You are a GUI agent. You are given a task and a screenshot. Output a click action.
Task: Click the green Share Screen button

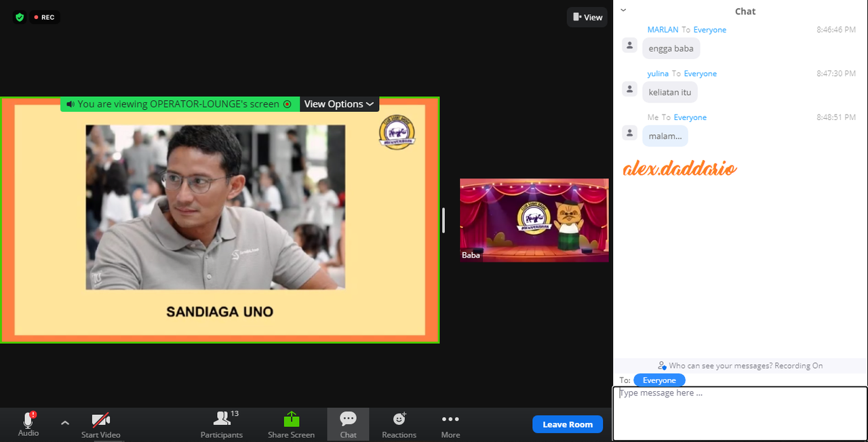pyautogui.click(x=291, y=424)
